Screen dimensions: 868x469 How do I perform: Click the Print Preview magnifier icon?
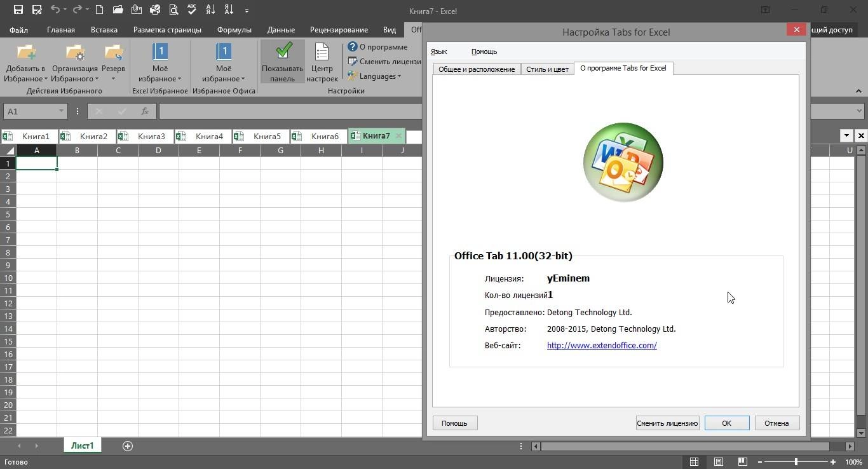click(x=173, y=10)
